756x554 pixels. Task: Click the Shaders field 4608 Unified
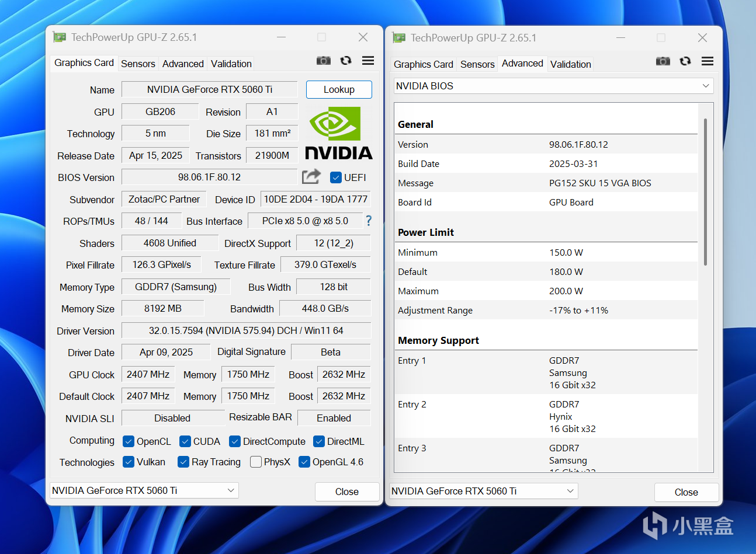click(170, 243)
